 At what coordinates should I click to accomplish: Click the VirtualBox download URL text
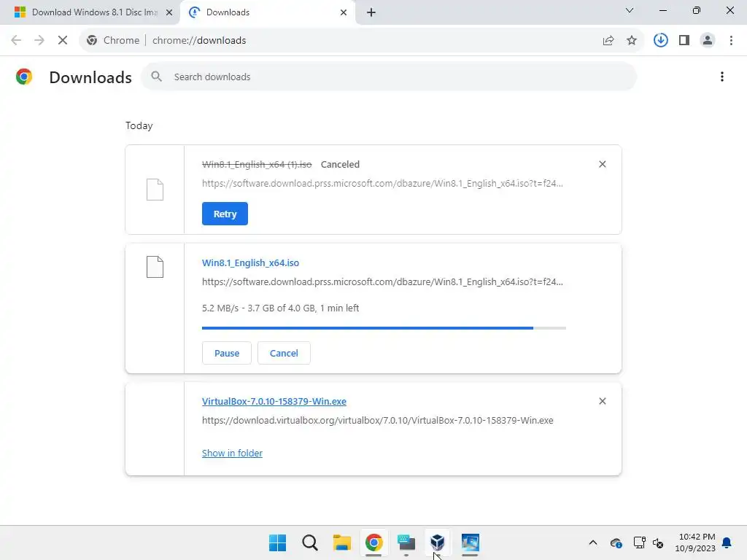click(378, 421)
